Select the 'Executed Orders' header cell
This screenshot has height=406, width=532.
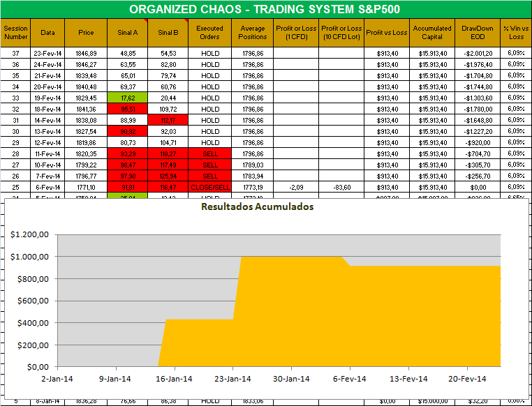coord(209,33)
